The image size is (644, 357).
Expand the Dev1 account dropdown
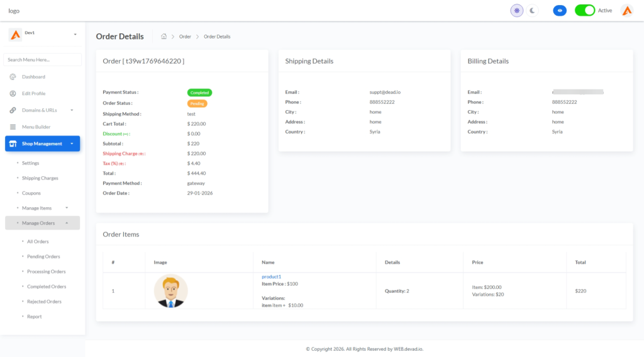(x=75, y=34)
